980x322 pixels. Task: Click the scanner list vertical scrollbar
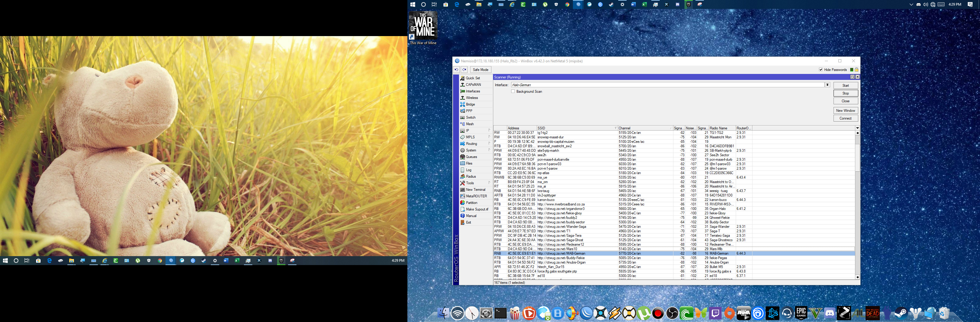click(857, 157)
